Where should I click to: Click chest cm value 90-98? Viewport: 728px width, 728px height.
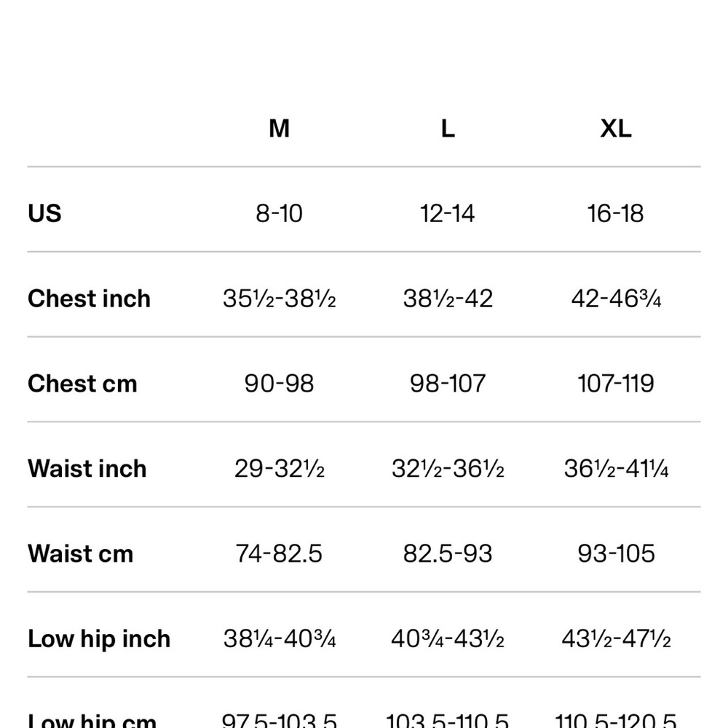[279, 384]
